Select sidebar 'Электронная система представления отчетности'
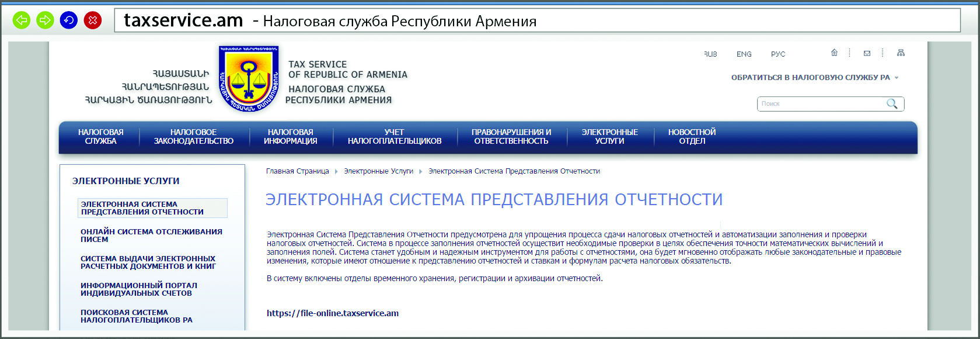Image resolution: width=980 pixels, height=339 pixels. pyautogui.click(x=152, y=208)
